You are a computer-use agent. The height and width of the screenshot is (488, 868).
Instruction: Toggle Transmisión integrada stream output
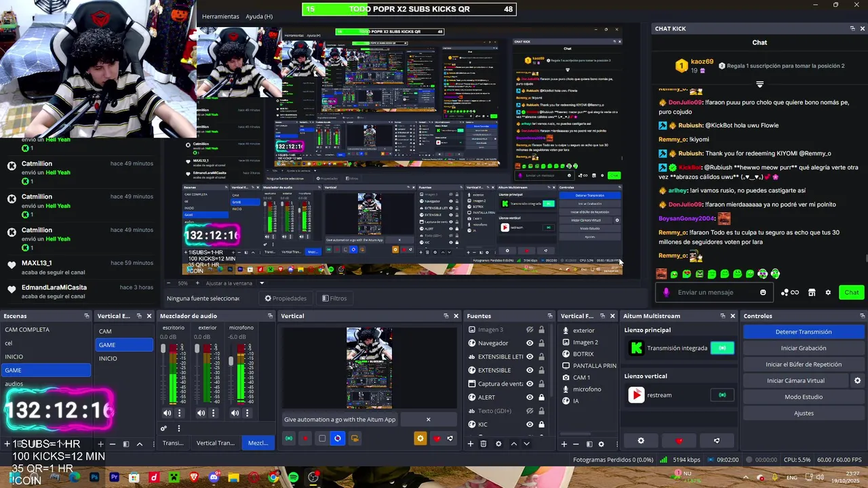722,348
